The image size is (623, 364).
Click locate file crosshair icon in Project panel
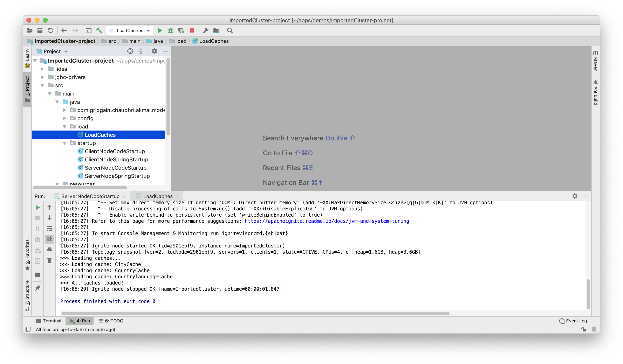pyautogui.click(x=130, y=51)
